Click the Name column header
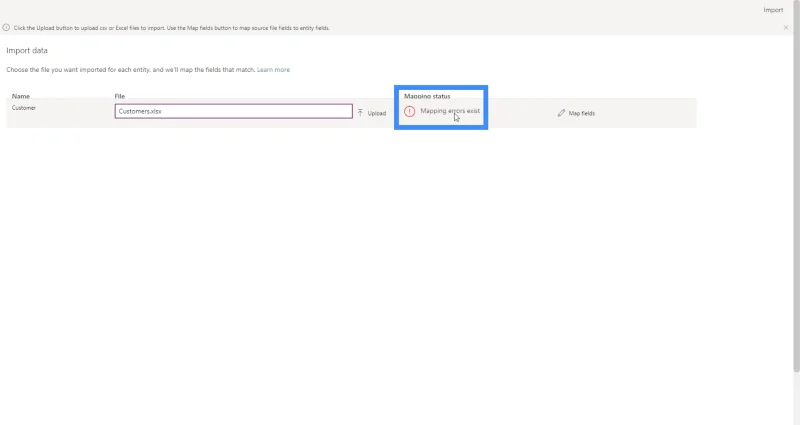The height and width of the screenshot is (425, 800). coord(21,96)
